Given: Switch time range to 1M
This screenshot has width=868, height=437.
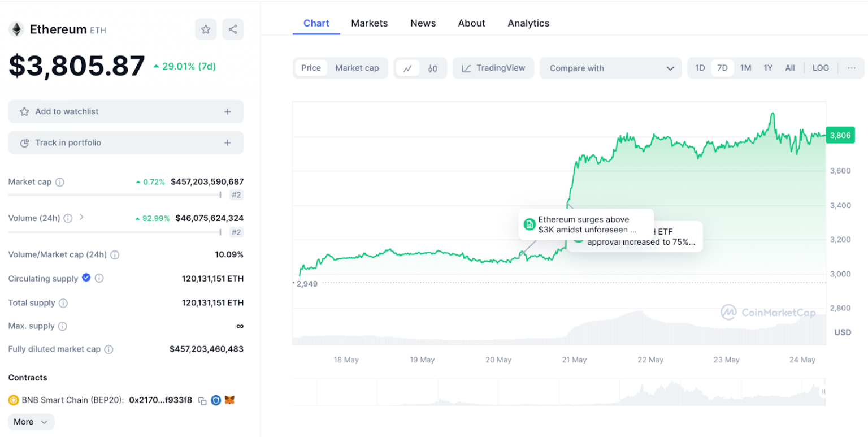Looking at the screenshot, I should tap(745, 67).
